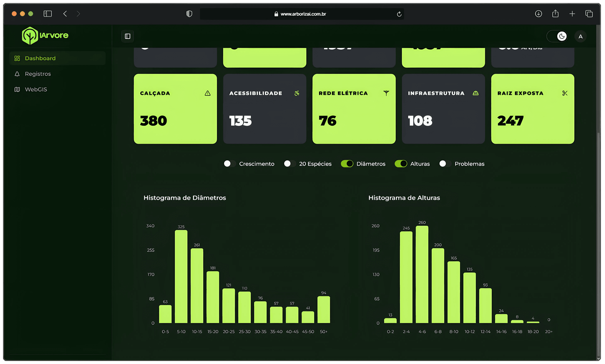Go to the WebGIS section

pyautogui.click(x=36, y=89)
